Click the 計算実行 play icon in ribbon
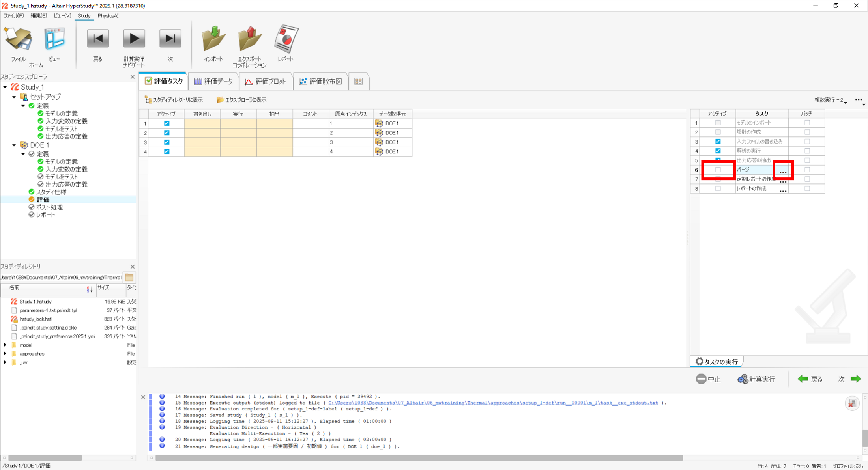 [x=134, y=39]
